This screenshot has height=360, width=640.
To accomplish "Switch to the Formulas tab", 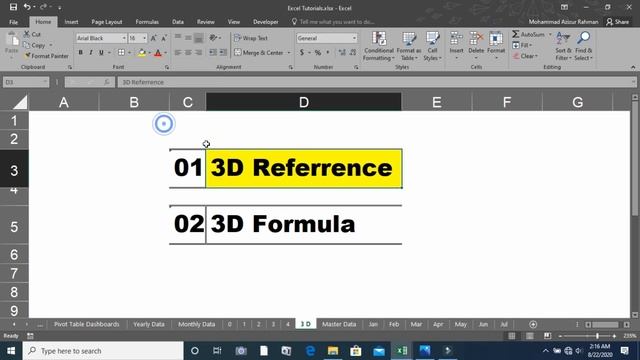I will 147,22.
